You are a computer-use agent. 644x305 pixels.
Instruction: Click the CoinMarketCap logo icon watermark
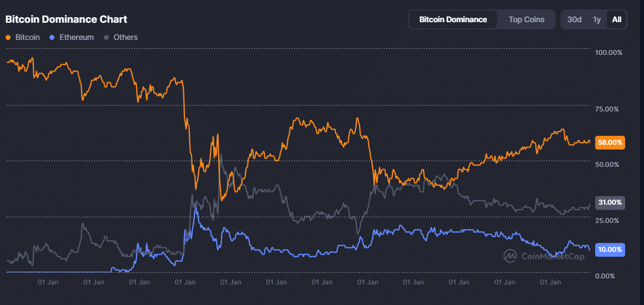tap(511, 256)
